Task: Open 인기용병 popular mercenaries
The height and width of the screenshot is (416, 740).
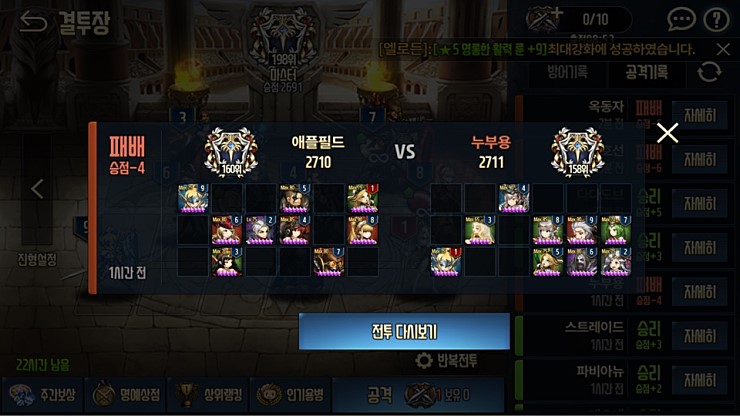Action: tap(290, 395)
